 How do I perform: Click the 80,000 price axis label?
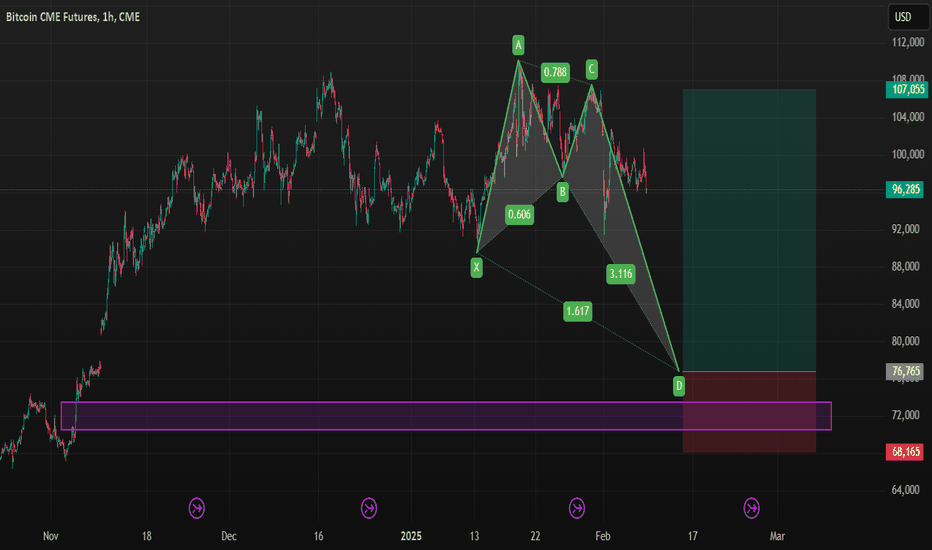coord(905,341)
